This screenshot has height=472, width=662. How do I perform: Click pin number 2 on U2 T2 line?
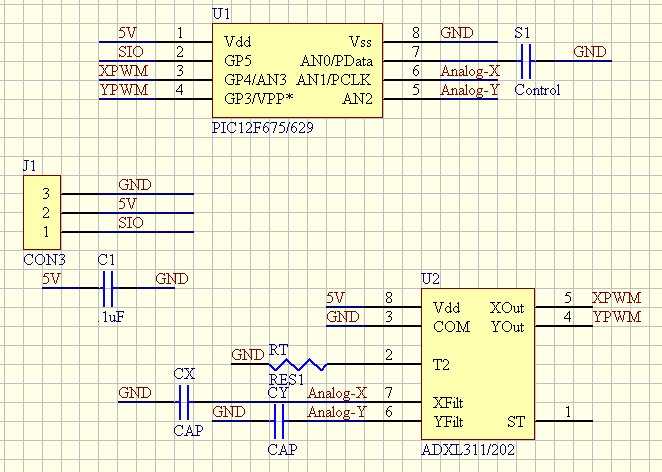[389, 355]
